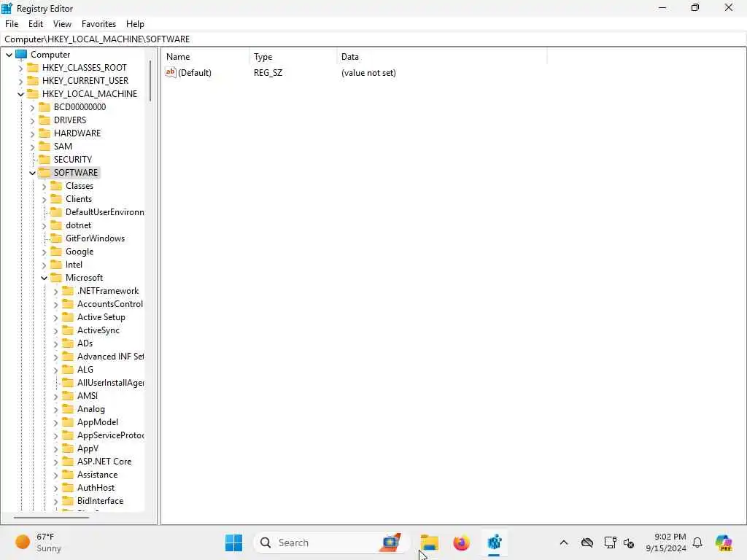
Task: Expand HKEY_CURRENT_USER chevron
Action: (x=20, y=81)
